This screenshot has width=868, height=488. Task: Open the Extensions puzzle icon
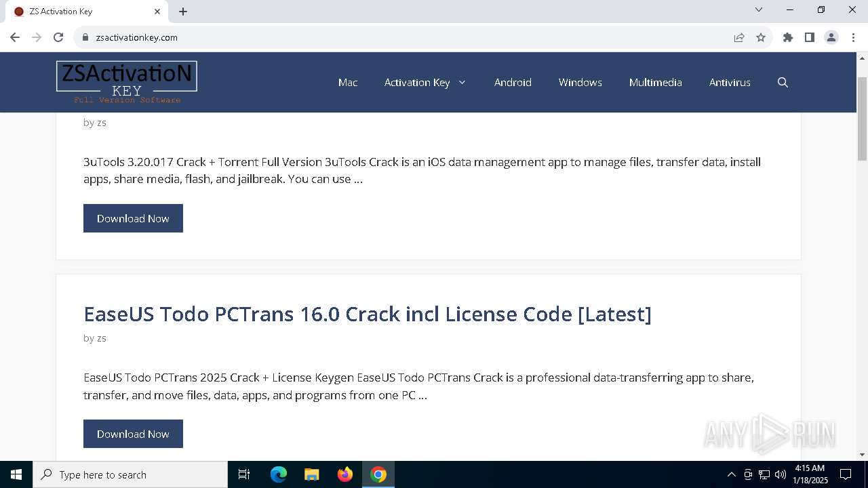tap(788, 37)
